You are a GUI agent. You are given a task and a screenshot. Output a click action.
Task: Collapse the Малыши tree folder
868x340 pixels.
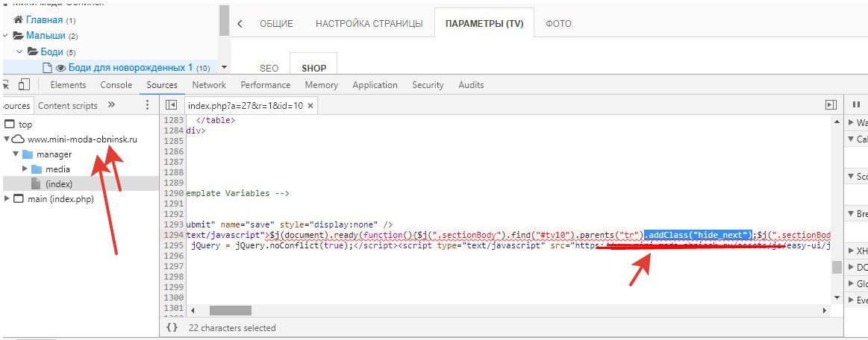pos(5,35)
